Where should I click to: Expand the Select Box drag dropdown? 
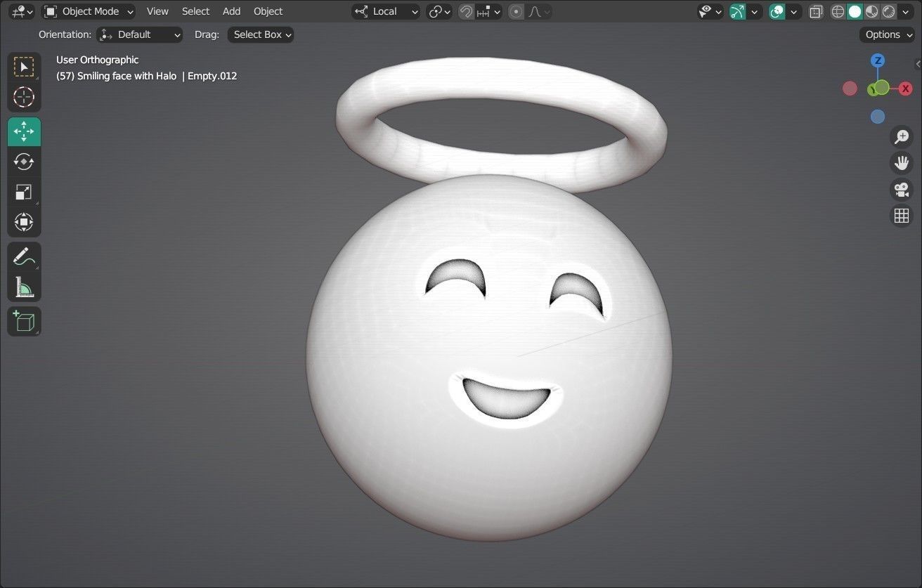[260, 34]
